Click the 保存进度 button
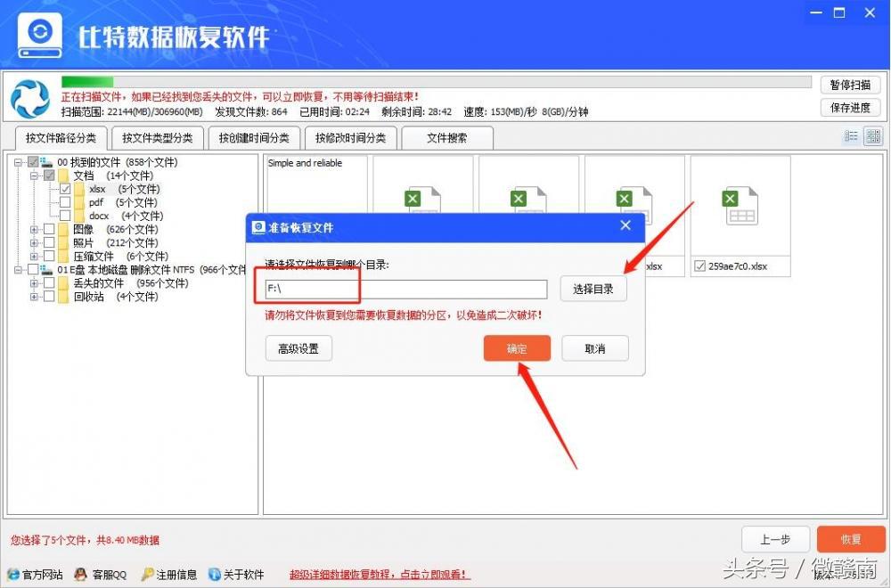The height and width of the screenshot is (588, 891). click(850, 108)
